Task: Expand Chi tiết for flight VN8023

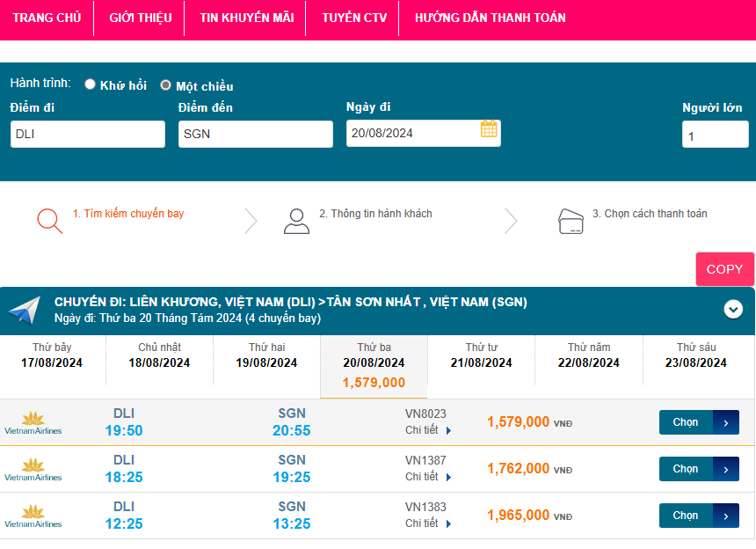Action: click(x=428, y=430)
